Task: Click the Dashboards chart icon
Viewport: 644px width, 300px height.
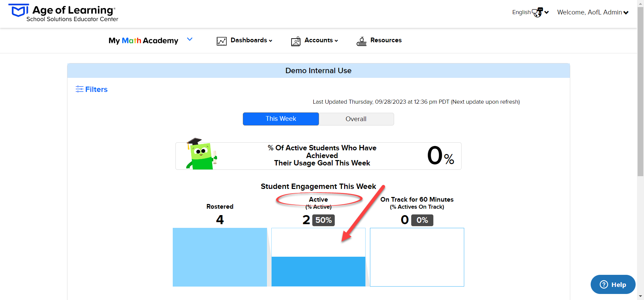Action: pos(222,41)
